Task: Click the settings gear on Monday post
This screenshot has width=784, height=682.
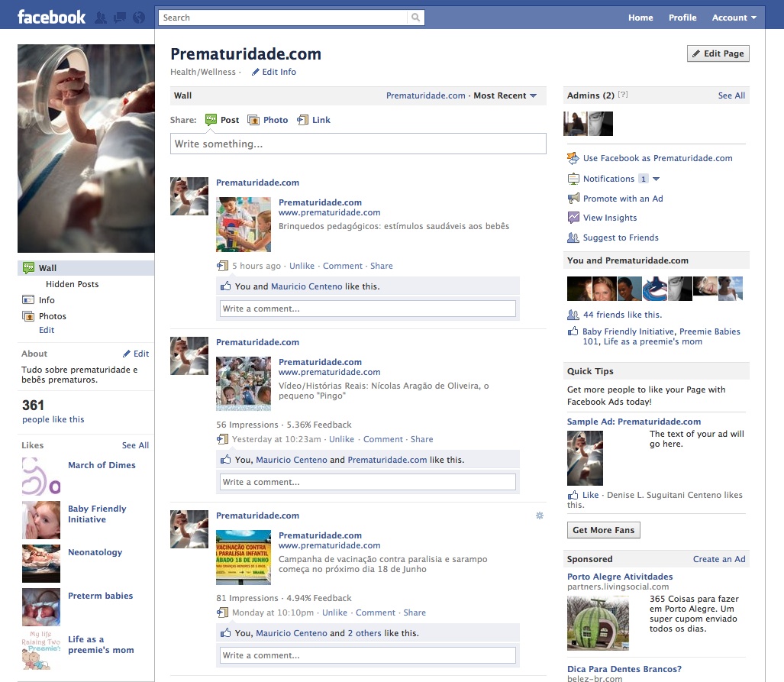Action: click(x=540, y=516)
